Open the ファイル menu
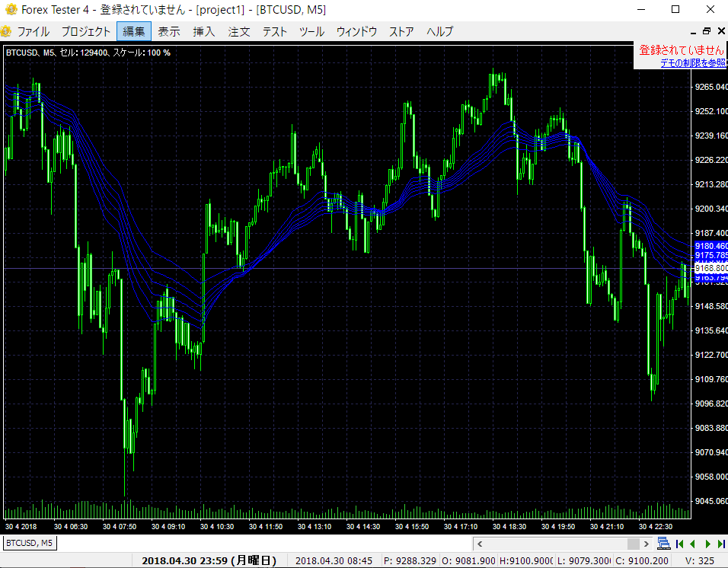728x568 pixels. (33, 31)
